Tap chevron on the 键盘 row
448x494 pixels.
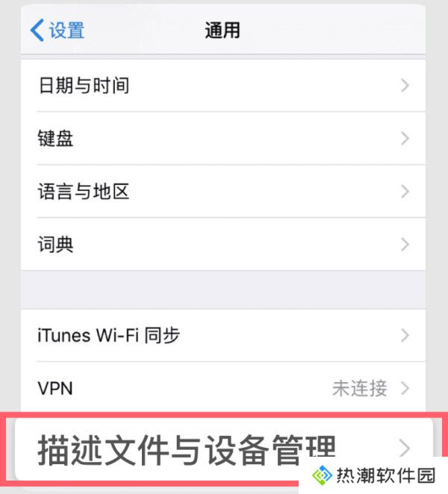tap(405, 138)
